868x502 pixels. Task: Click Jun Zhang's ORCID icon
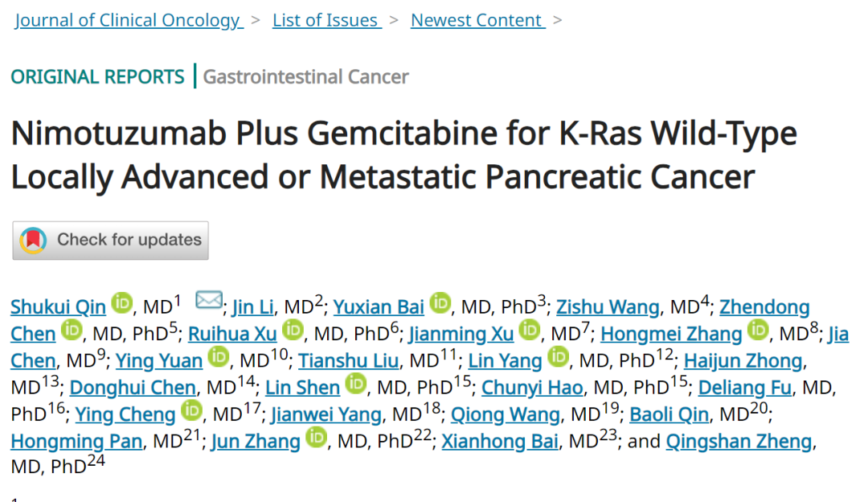(316, 438)
